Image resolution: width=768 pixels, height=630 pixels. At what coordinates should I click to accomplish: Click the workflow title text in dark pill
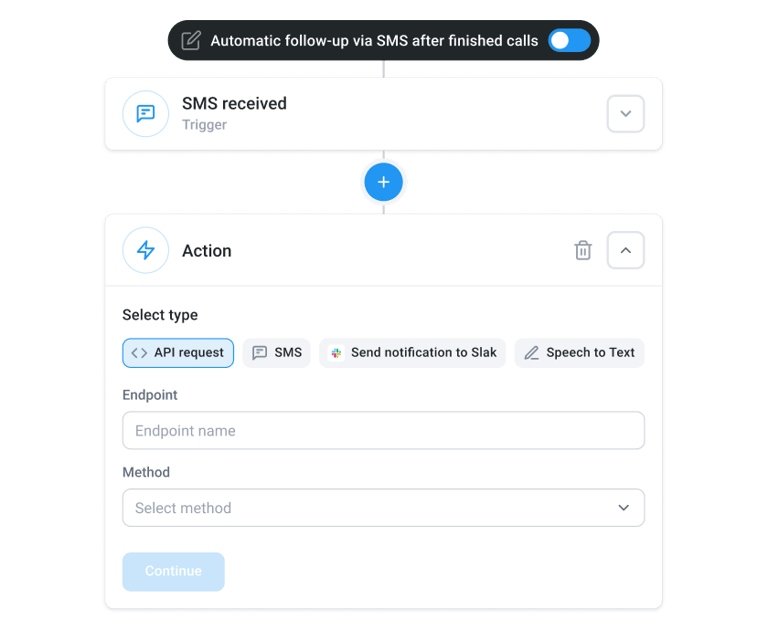(x=374, y=41)
